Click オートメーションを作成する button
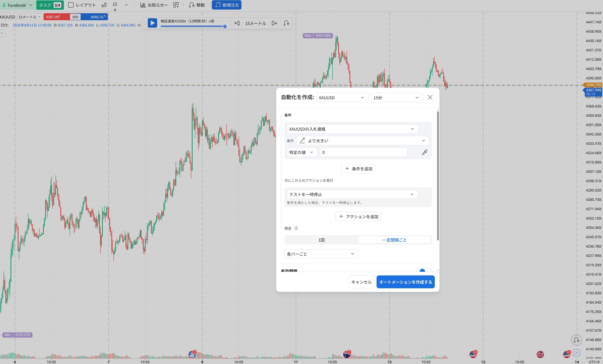Image resolution: width=603 pixels, height=364 pixels. [405, 282]
